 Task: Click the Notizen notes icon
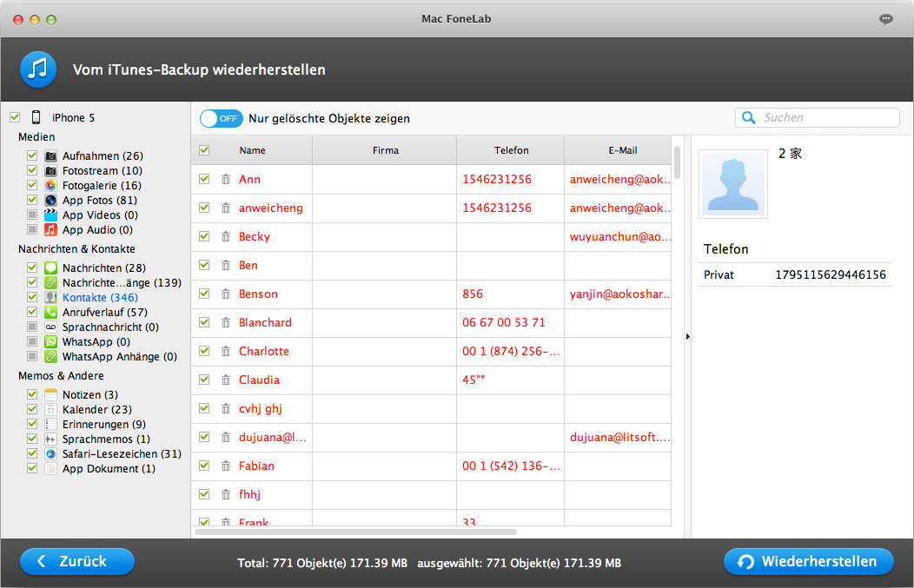point(50,394)
